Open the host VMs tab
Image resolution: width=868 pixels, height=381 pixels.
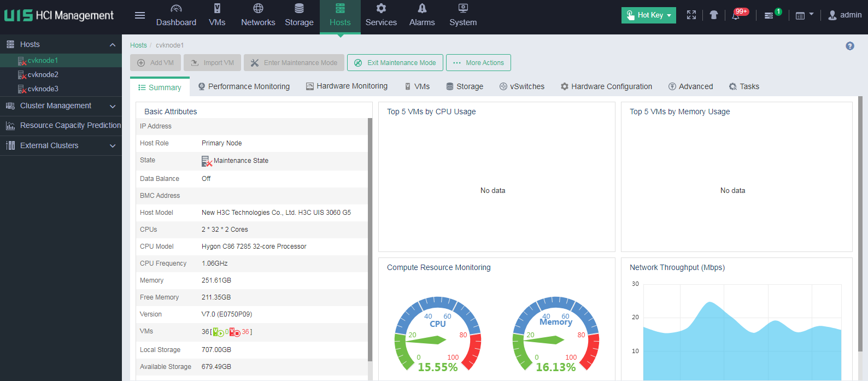[417, 86]
